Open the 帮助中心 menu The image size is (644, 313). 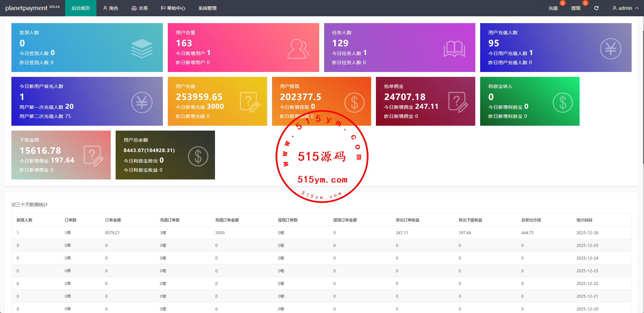[173, 8]
